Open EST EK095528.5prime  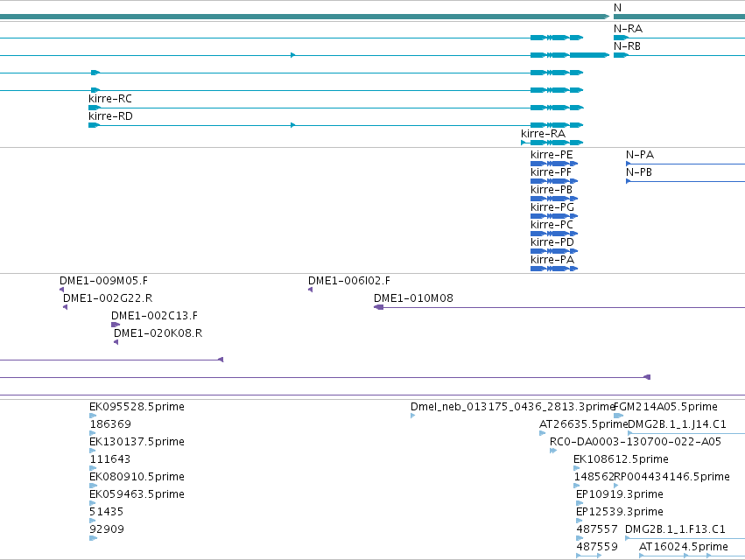pyautogui.click(x=137, y=407)
